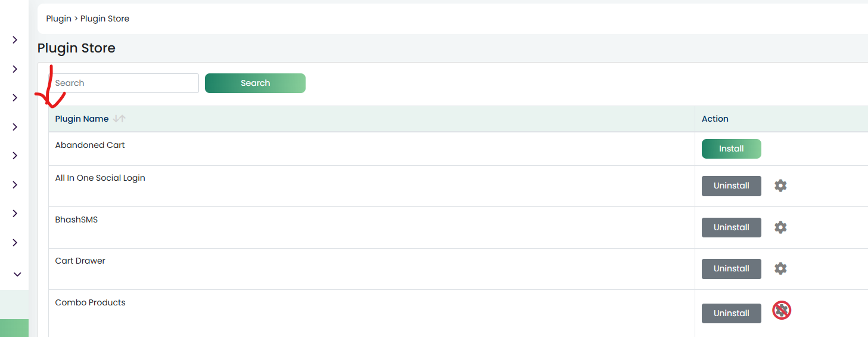The image size is (868, 337).
Task: Uninstall All In One Social Login
Action: tap(732, 185)
